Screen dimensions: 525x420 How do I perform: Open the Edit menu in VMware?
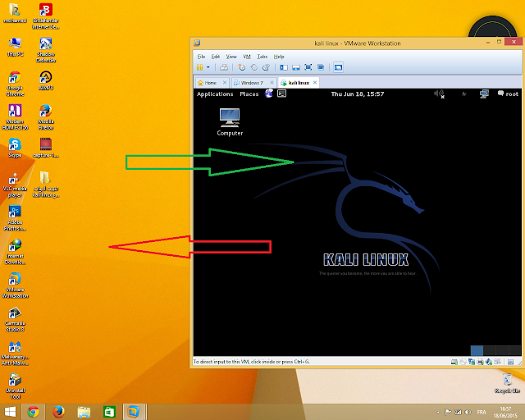coord(216,57)
